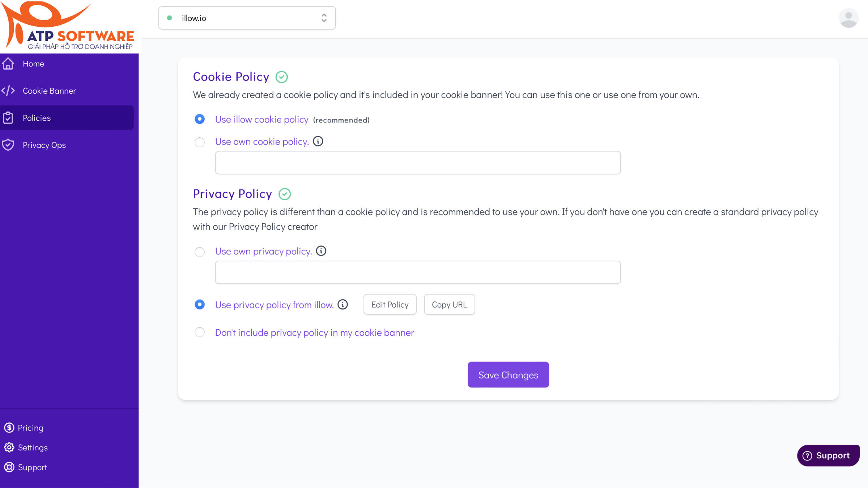Select Use own privacy policy option
Screen dimensions: 868x488
[x=200, y=252]
